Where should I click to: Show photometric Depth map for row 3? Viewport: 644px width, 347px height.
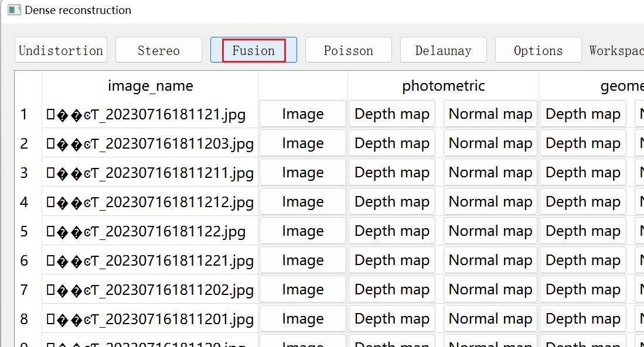[392, 172]
